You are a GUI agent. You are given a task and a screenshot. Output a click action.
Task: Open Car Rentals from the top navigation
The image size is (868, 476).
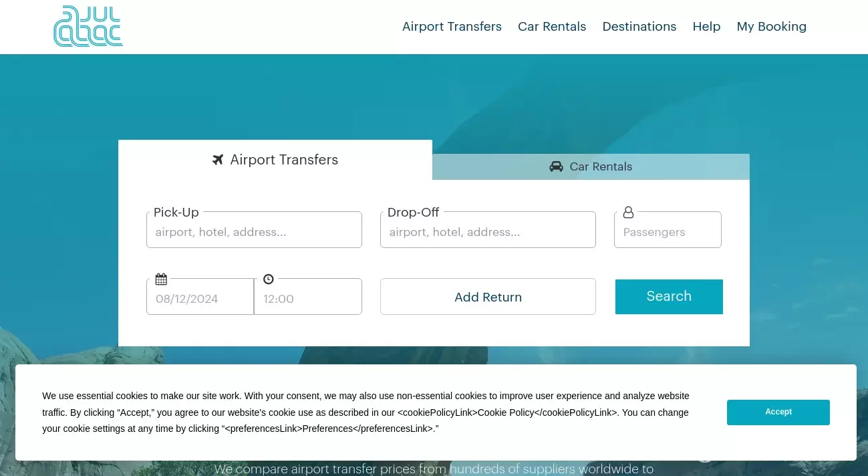[x=552, y=27]
